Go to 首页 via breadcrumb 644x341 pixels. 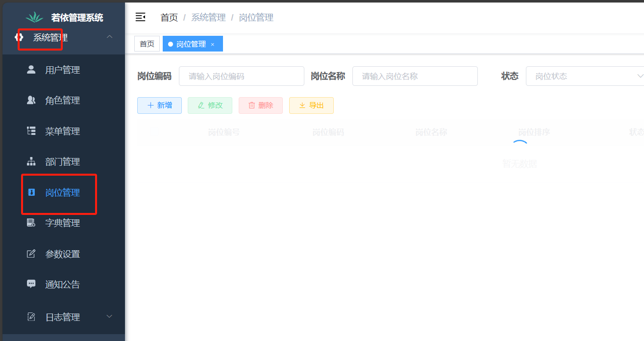(x=169, y=18)
